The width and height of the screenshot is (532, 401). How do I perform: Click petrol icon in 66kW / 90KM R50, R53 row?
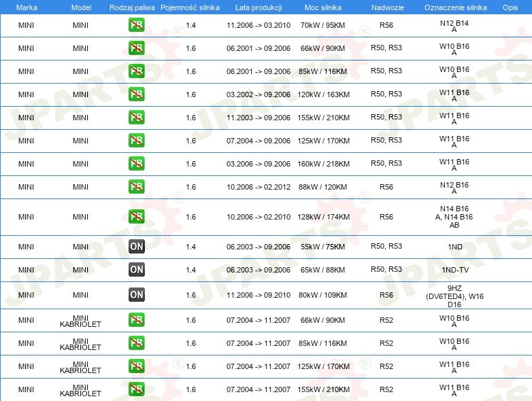136,48
